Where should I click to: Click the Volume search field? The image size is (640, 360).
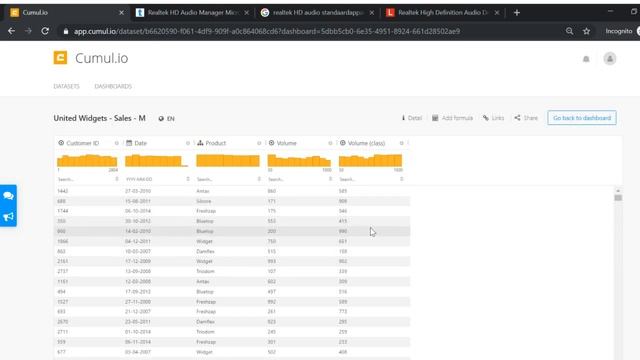297,179
